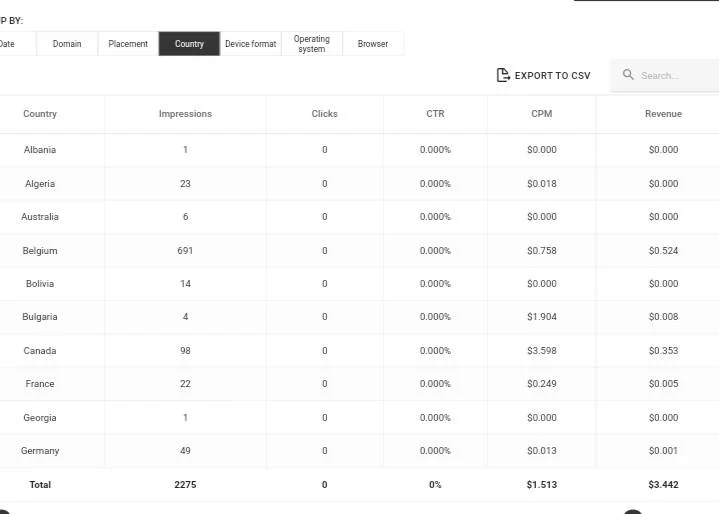719x514 pixels.
Task: Click the Total row label
Action: click(40, 484)
